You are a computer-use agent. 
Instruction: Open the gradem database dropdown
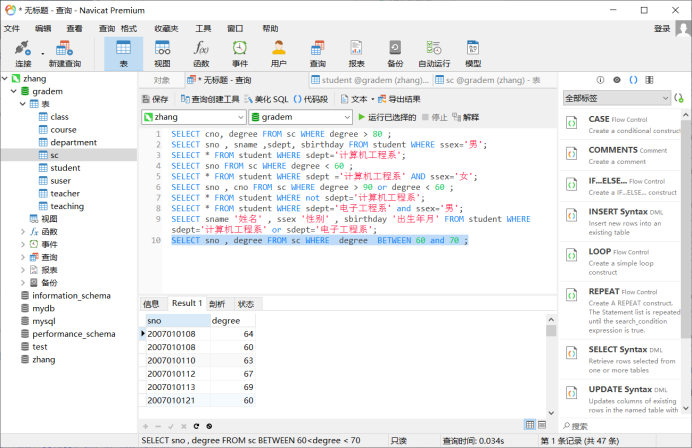tap(300, 117)
